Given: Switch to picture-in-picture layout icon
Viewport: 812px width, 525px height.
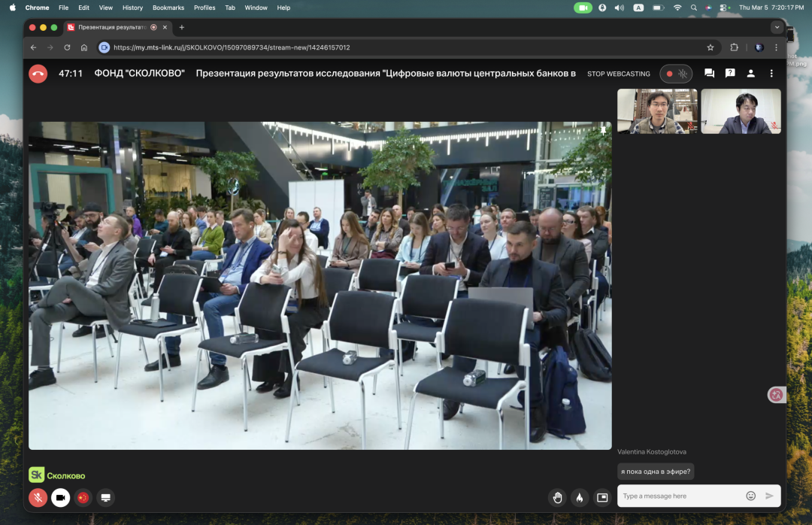Looking at the screenshot, I should [601, 497].
